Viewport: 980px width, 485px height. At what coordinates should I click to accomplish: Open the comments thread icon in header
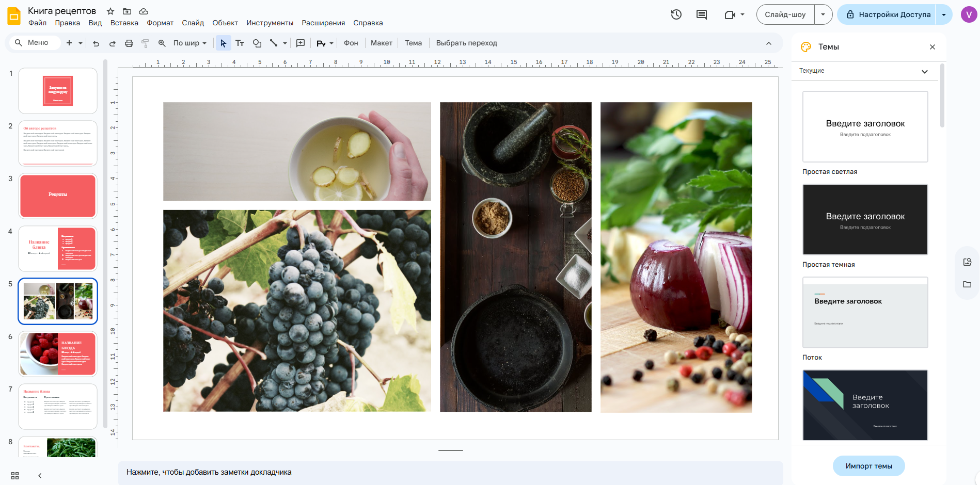point(701,14)
